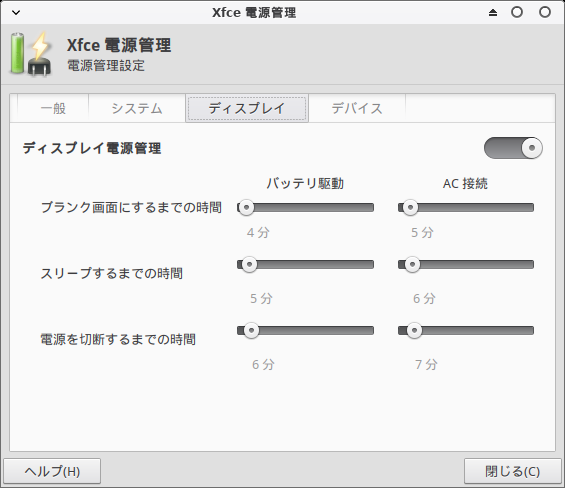The image size is (565, 488).
Task: Click the 5 分 value under the AC blank-screen slider
Action: pos(422,232)
